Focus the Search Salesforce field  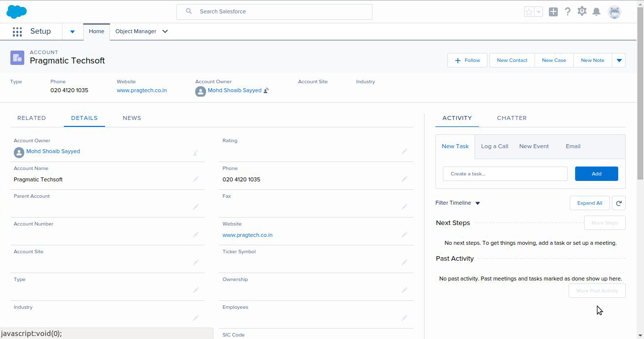pyautogui.click(x=274, y=11)
